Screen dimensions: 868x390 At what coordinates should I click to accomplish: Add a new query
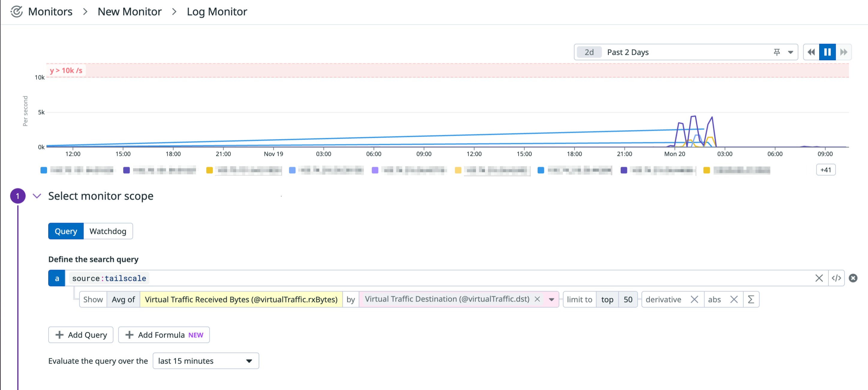point(81,335)
